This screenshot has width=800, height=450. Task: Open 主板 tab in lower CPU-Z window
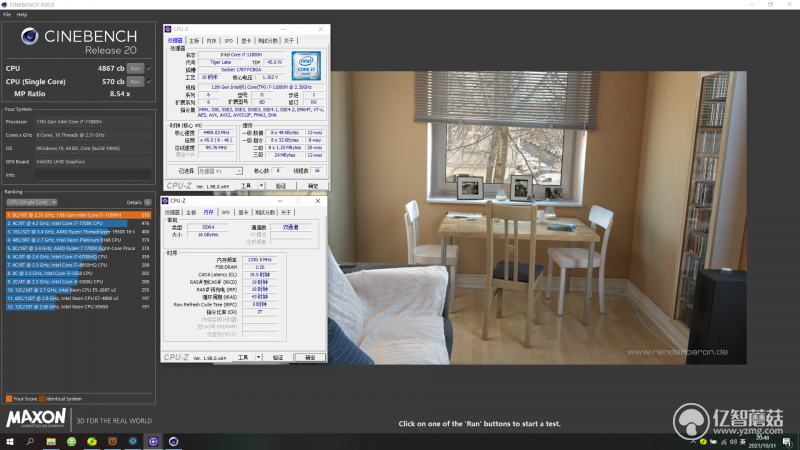point(191,212)
